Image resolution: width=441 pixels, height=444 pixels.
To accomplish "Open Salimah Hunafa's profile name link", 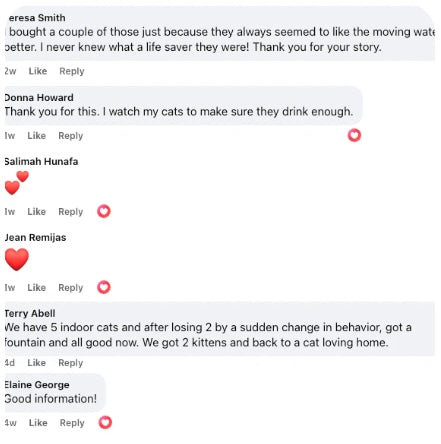I will [41, 162].
